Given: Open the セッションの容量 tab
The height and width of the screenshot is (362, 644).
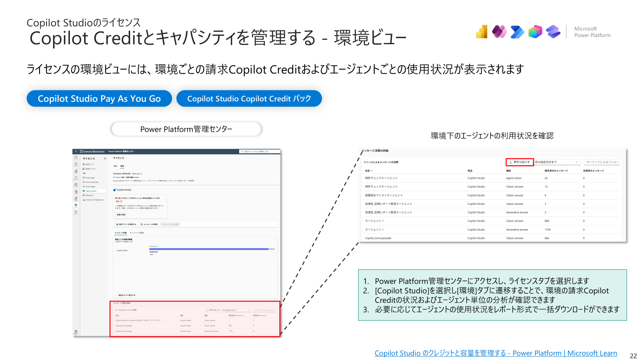Looking at the screenshot, I should point(137,233).
